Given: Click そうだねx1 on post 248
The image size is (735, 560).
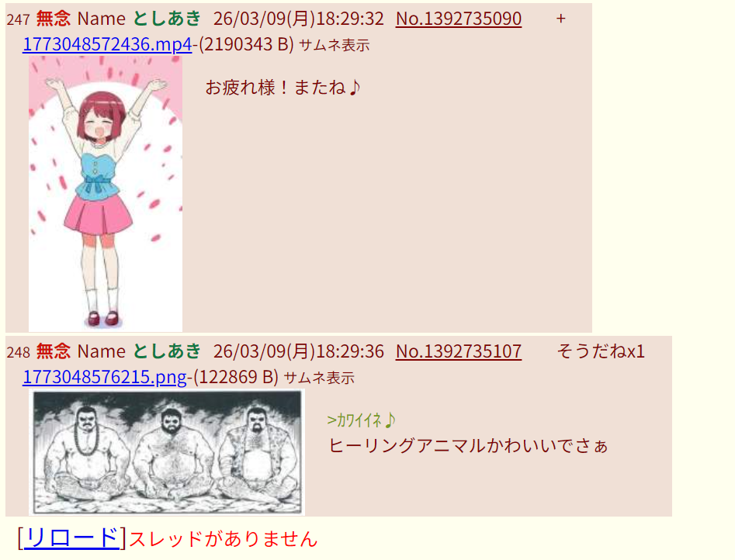Looking at the screenshot, I should pyautogui.click(x=601, y=351).
